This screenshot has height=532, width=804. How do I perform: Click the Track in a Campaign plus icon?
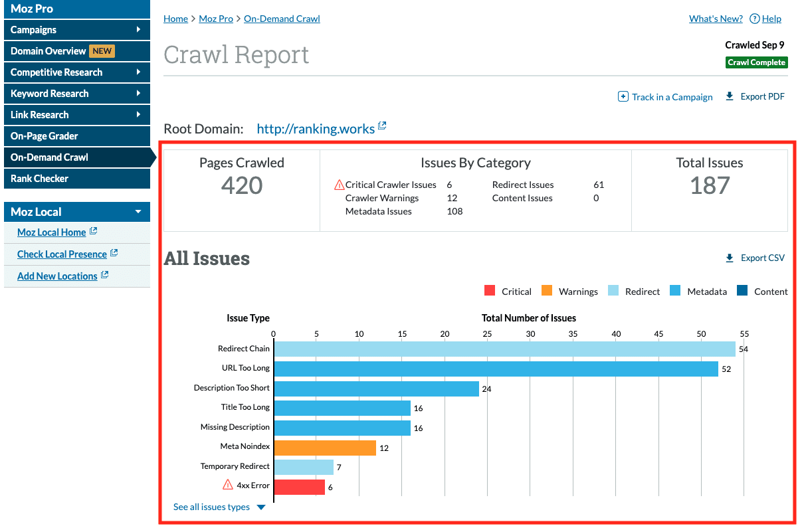pos(623,96)
